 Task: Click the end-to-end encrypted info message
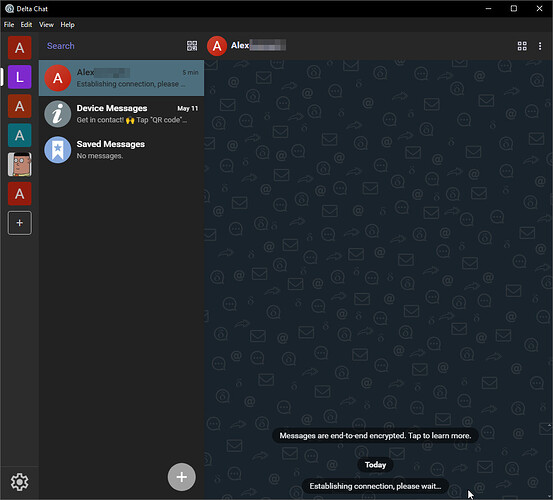point(375,436)
